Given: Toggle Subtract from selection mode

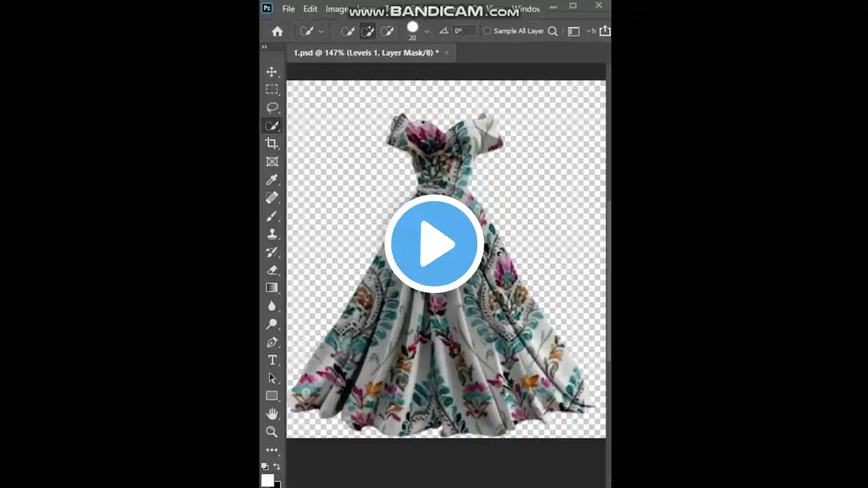Looking at the screenshot, I should [387, 30].
